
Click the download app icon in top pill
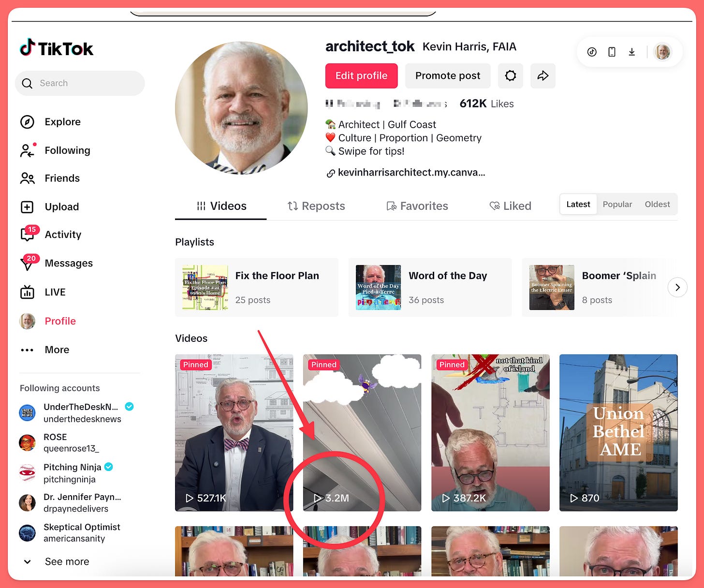click(631, 52)
